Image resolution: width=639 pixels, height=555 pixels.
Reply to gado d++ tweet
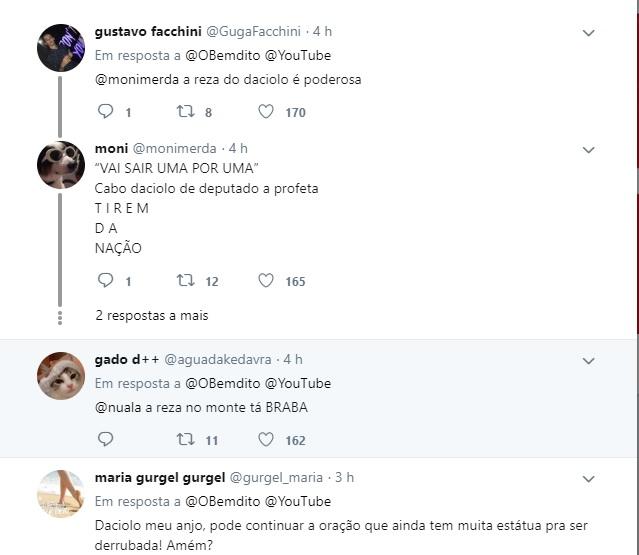click(106, 439)
